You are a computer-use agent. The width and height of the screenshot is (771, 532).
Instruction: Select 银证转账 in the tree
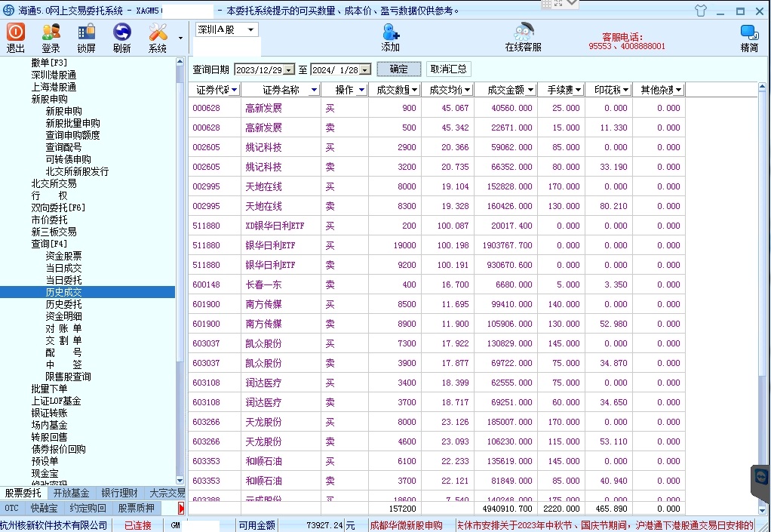click(49, 413)
